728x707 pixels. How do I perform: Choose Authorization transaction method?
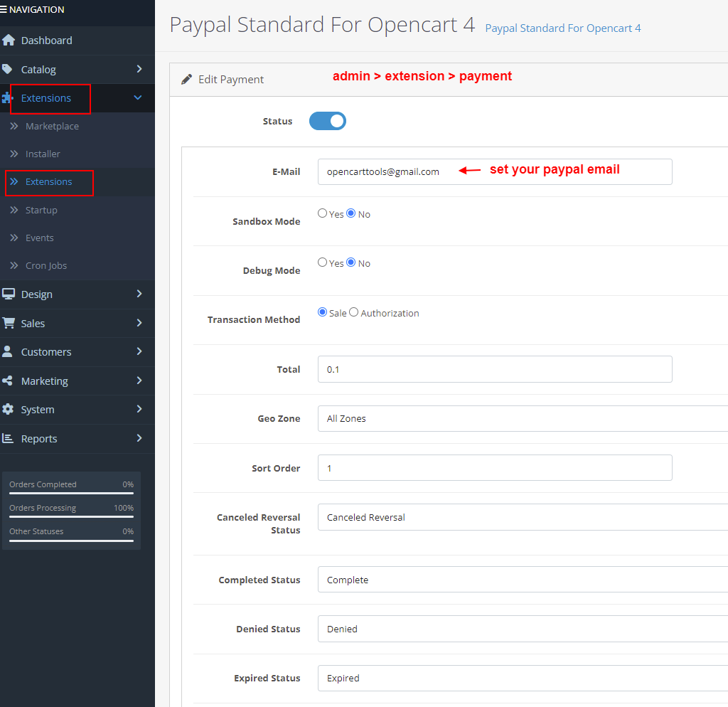click(x=354, y=312)
